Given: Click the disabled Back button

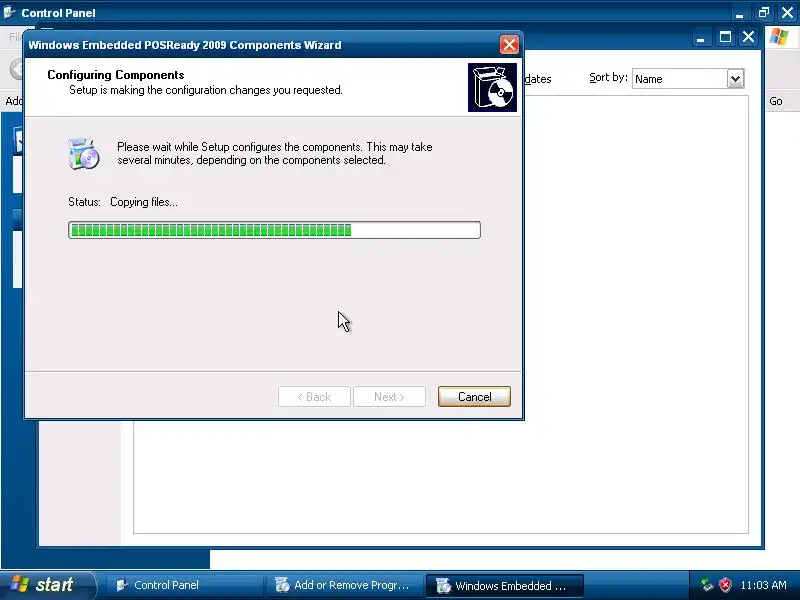Looking at the screenshot, I should [x=314, y=396].
